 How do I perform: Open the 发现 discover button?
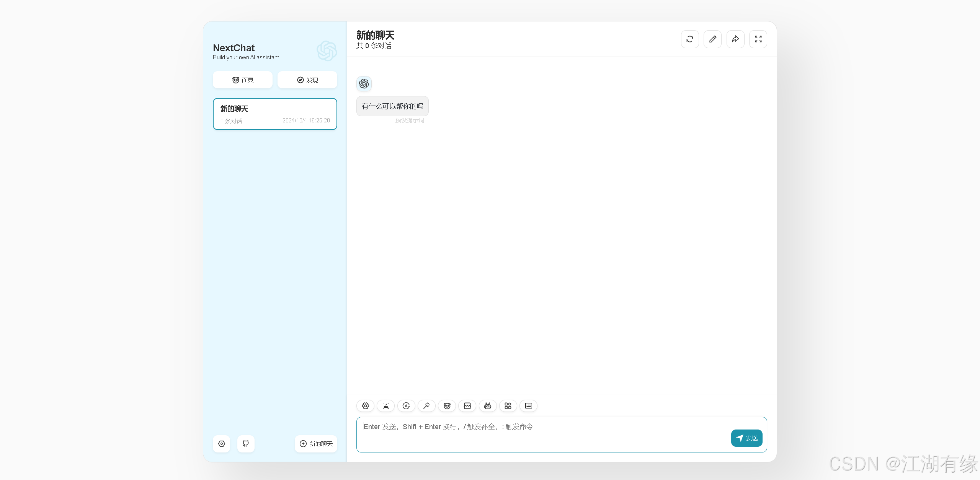307,80
